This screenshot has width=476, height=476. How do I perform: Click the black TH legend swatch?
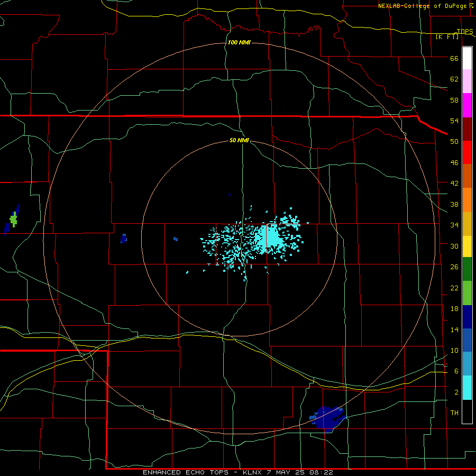pyautogui.click(x=467, y=411)
